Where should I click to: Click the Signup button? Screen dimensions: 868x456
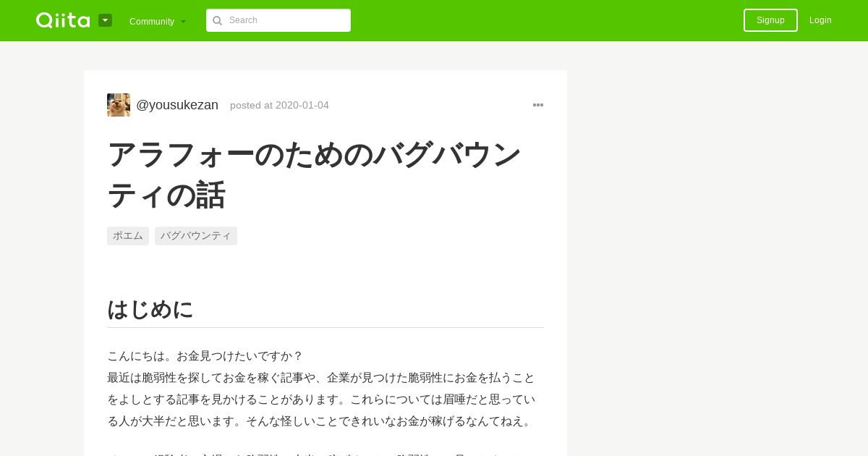770,20
